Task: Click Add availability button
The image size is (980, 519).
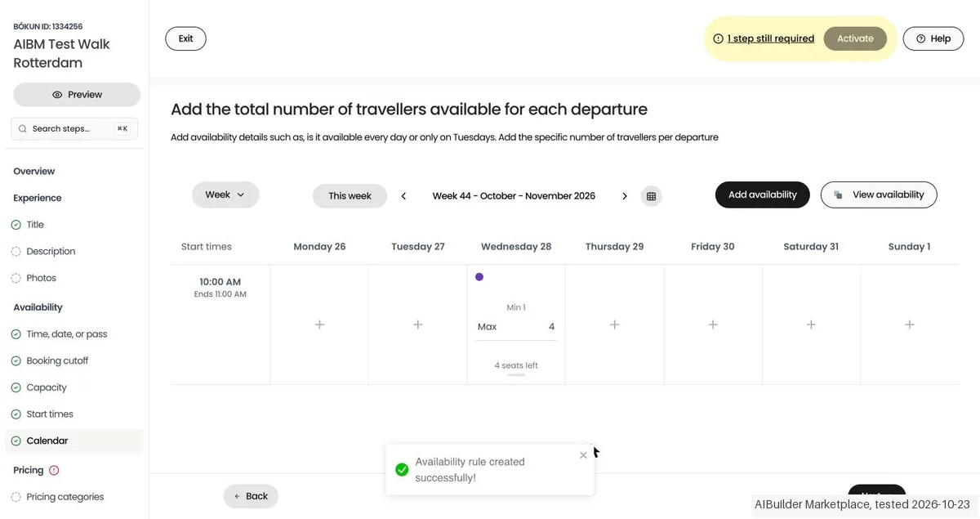Action: pyautogui.click(x=762, y=195)
